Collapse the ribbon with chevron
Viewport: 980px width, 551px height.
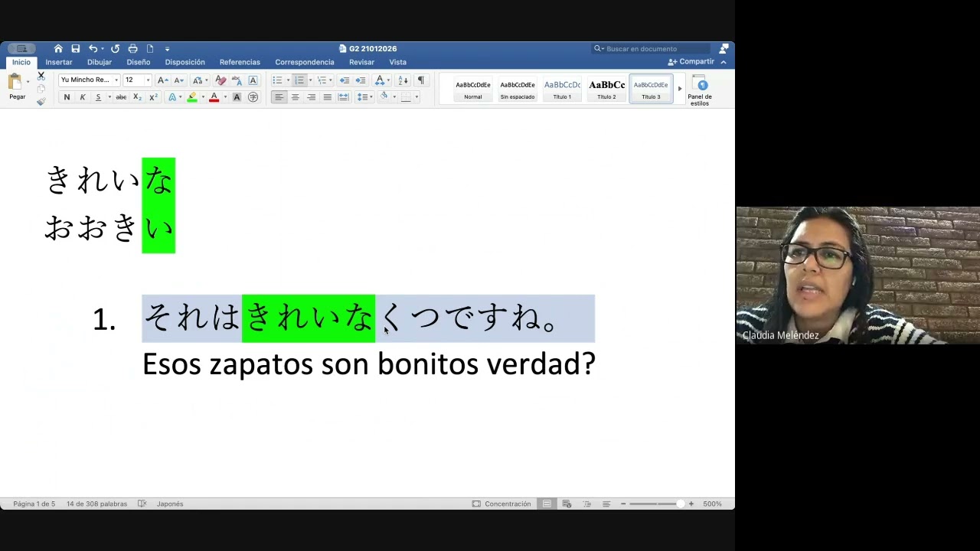click(724, 62)
